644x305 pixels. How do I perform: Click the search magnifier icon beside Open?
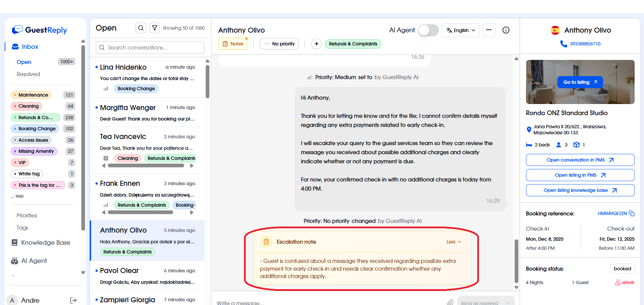tap(141, 28)
